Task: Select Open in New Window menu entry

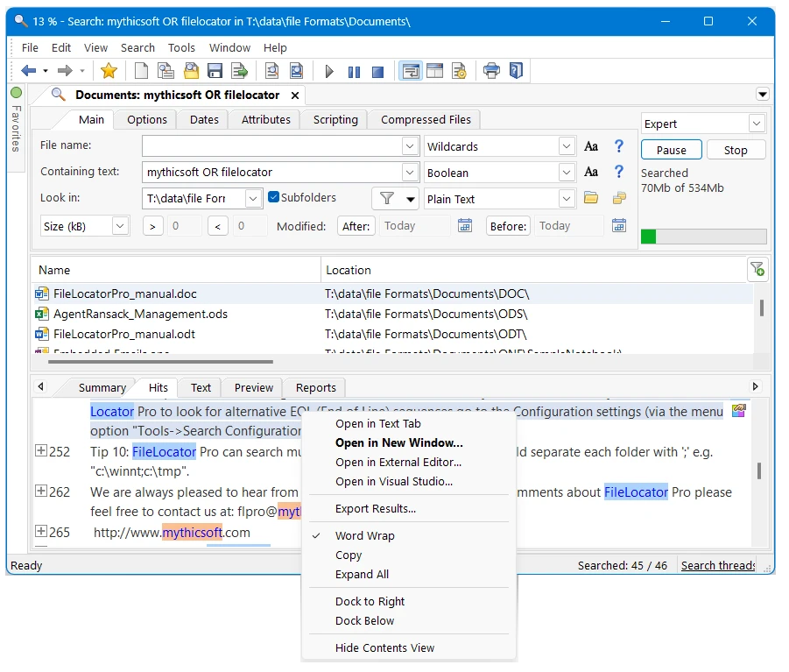Action: (x=398, y=443)
